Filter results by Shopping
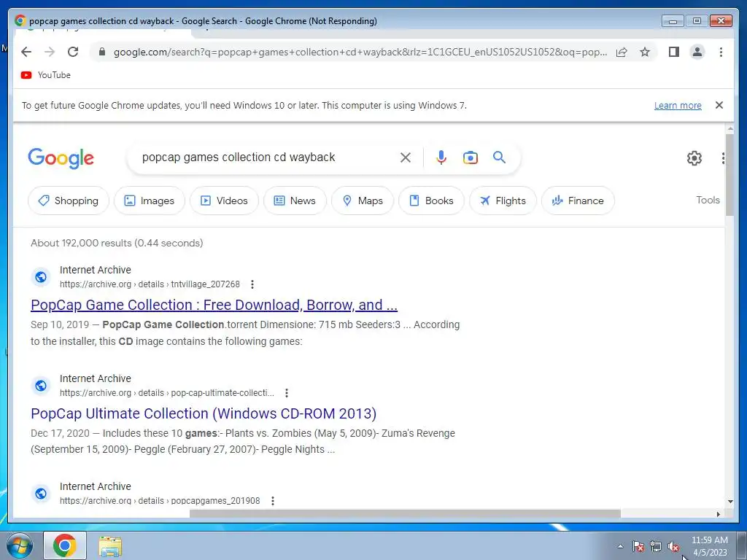Image resolution: width=747 pixels, height=560 pixels. [69, 201]
